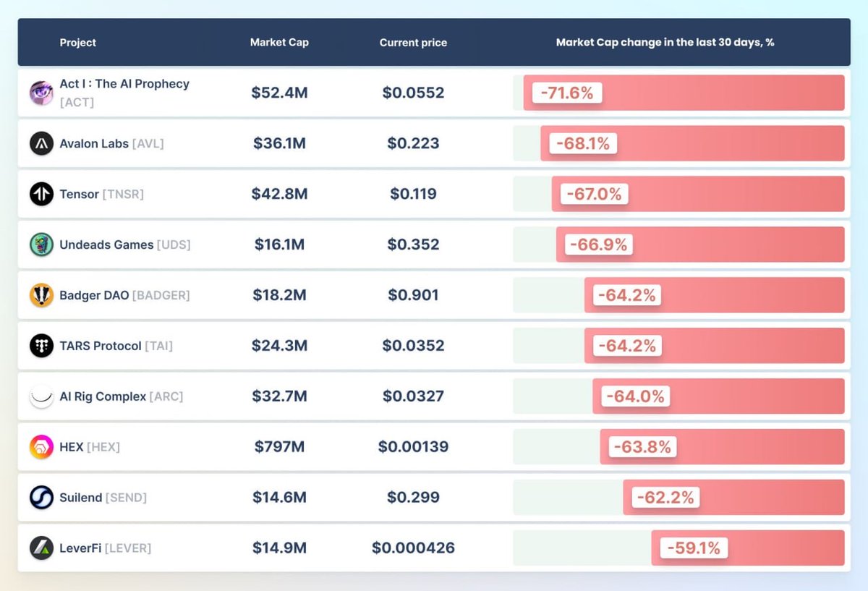
Task: Select the Act I : The AI Prophecy name
Action: pyautogui.click(x=124, y=84)
